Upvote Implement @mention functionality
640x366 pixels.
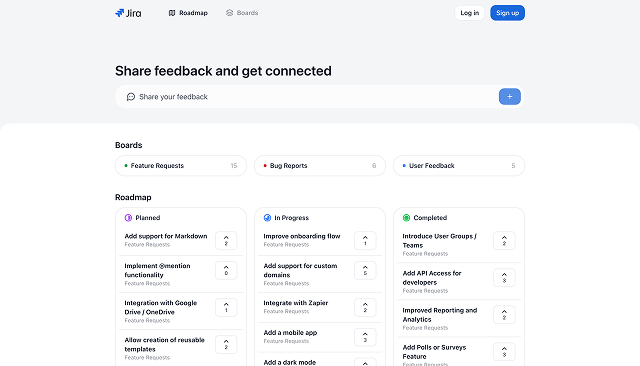click(226, 271)
